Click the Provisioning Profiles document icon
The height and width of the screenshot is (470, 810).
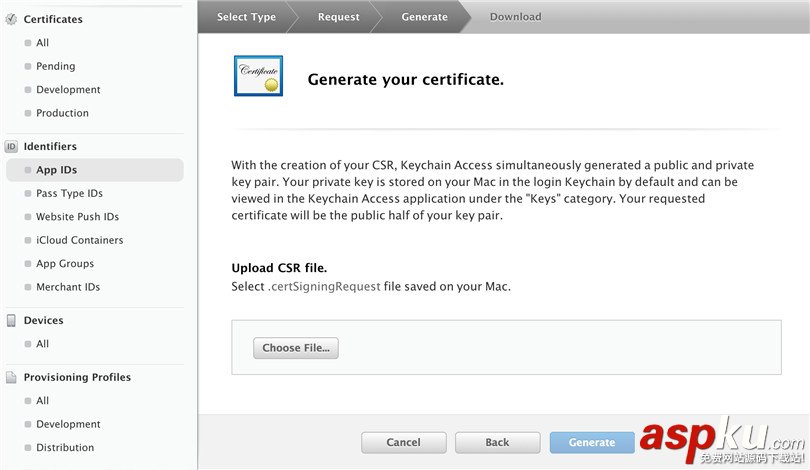(x=11, y=378)
